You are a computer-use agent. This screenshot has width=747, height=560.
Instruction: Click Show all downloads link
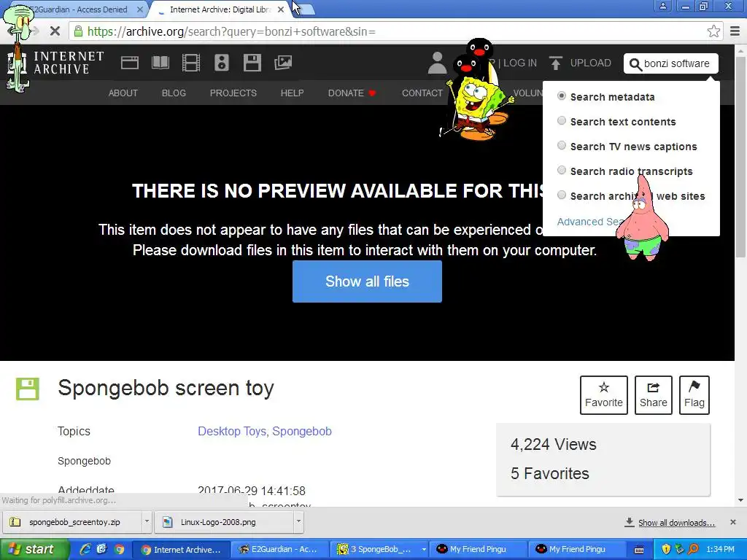tap(676, 523)
